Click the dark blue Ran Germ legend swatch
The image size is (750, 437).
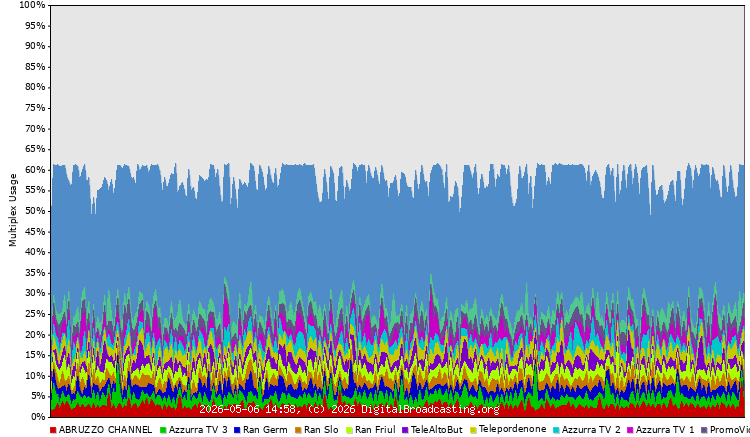[x=237, y=430]
